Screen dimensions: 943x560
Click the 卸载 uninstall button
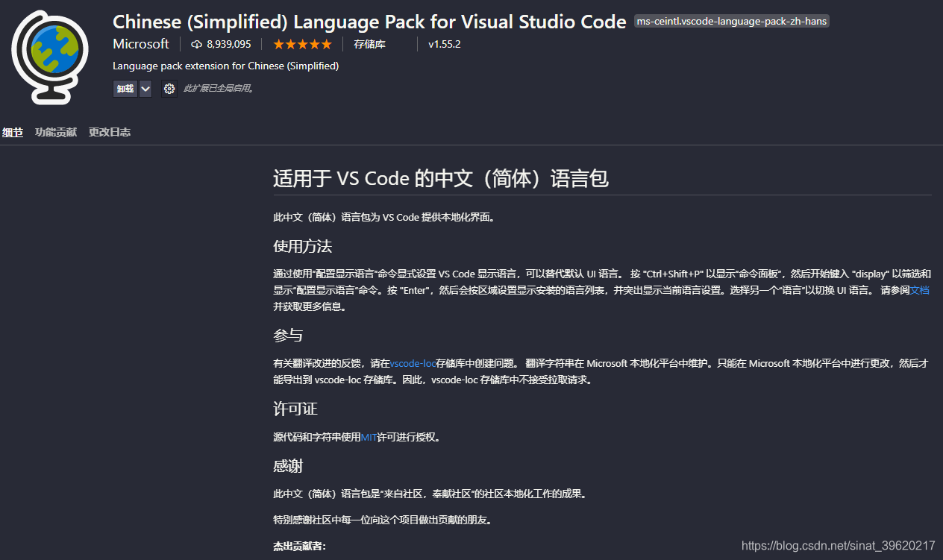125,89
